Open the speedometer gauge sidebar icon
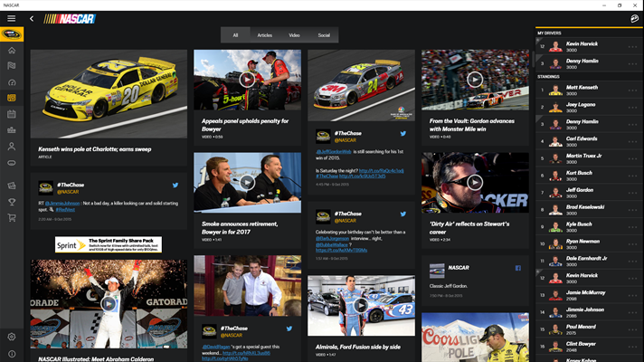The image size is (644, 362). click(x=12, y=82)
